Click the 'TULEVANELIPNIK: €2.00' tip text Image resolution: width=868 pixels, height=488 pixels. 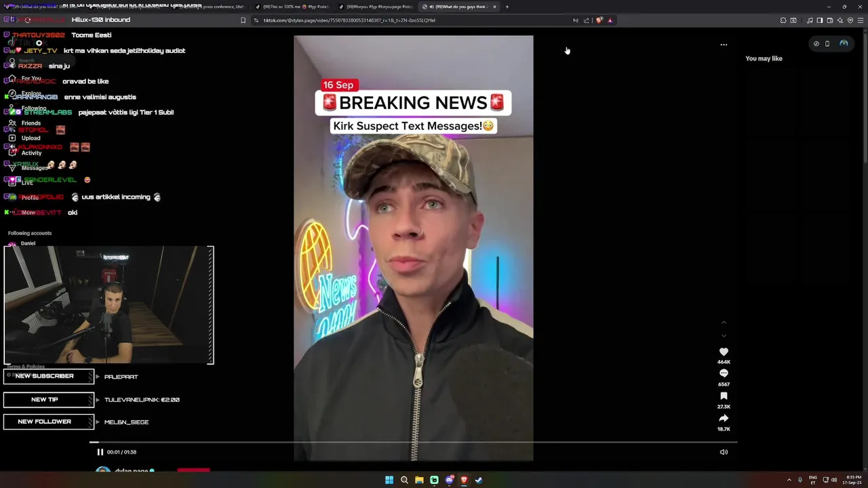click(x=142, y=400)
